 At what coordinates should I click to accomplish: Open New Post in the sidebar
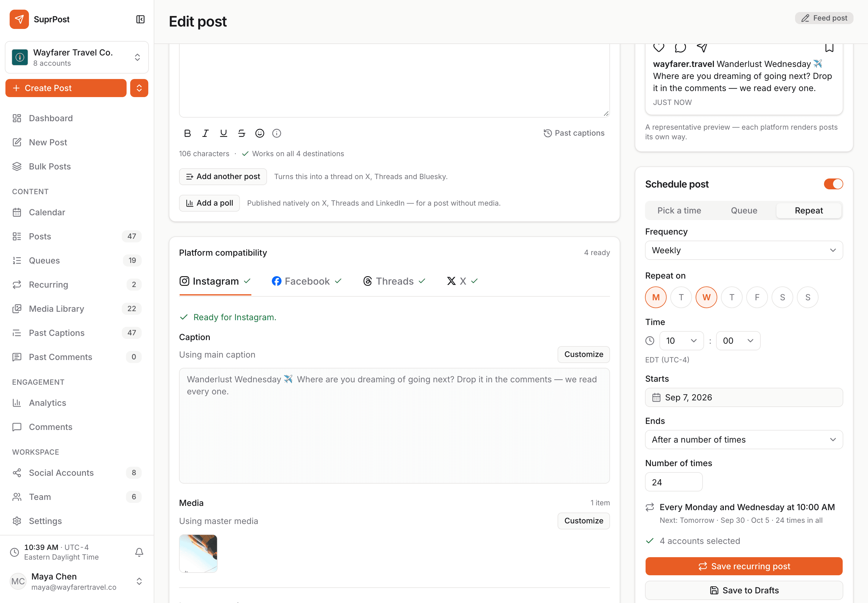(x=77, y=142)
